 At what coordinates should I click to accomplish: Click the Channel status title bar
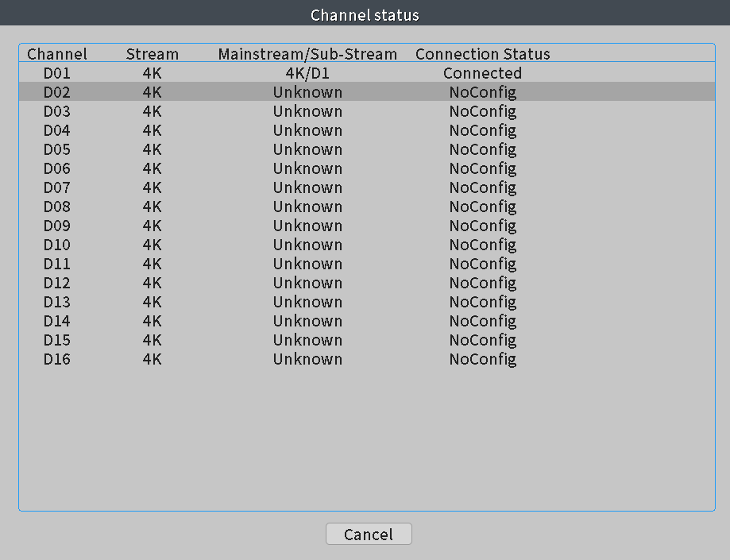click(x=365, y=13)
